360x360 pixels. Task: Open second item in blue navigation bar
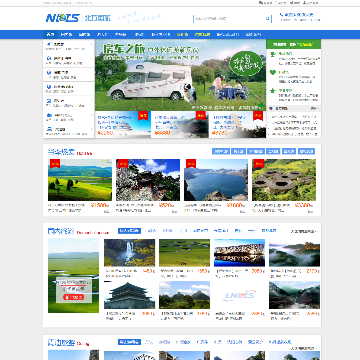coord(66,34)
